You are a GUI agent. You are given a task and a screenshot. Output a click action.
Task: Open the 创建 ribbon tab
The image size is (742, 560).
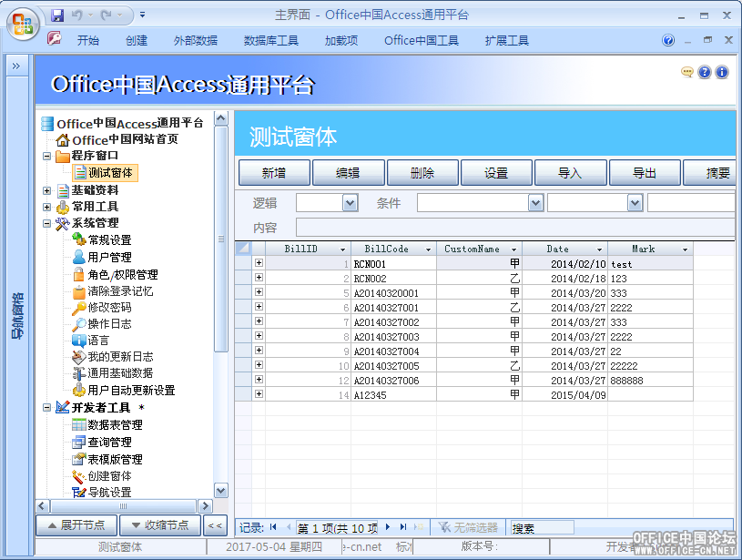coord(137,41)
